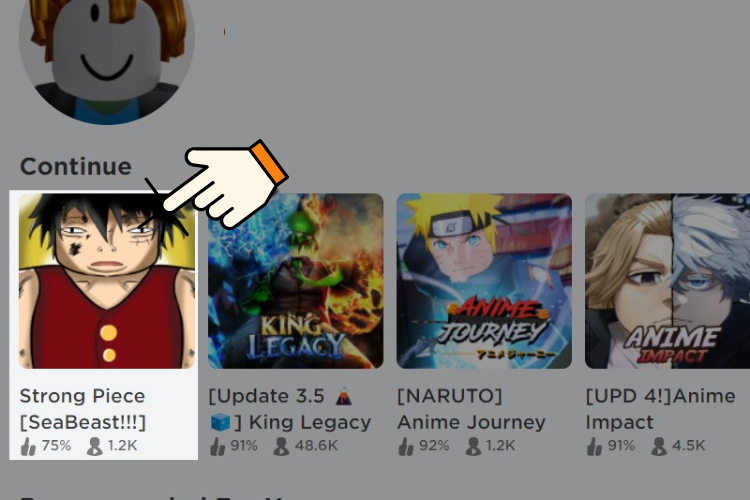
Task: Open the King Legacy game thumbnail
Action: pyautogui.click(x=296, y=281)
